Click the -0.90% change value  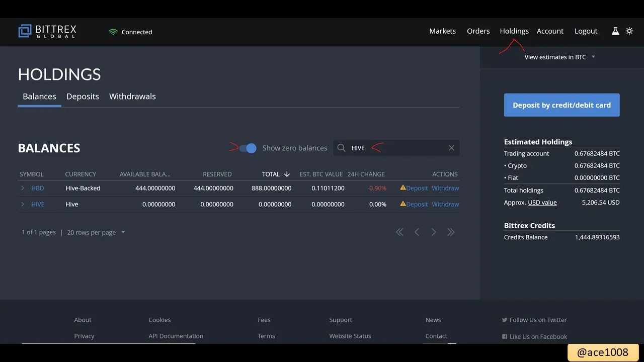tap(377, 188)
